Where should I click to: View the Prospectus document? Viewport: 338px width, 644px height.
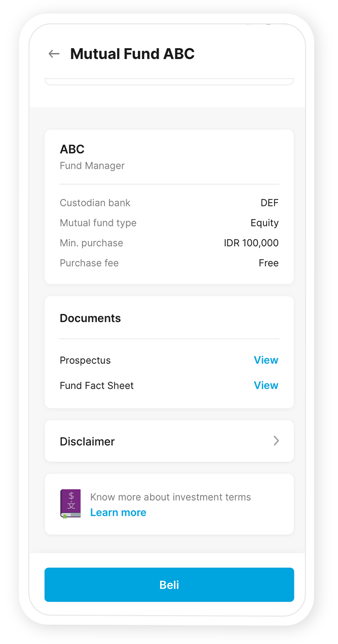266,361
